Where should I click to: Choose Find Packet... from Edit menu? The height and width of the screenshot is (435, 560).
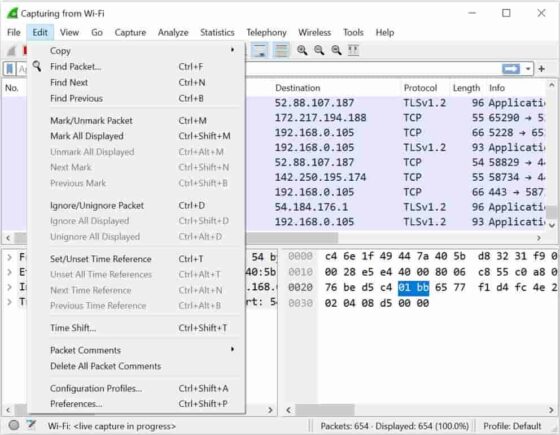136,66
